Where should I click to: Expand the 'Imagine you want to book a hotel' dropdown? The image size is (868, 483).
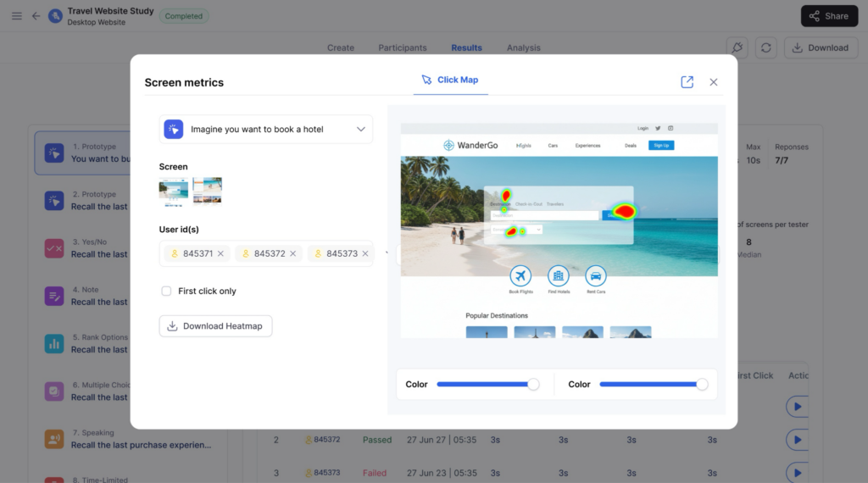point(265,129)
